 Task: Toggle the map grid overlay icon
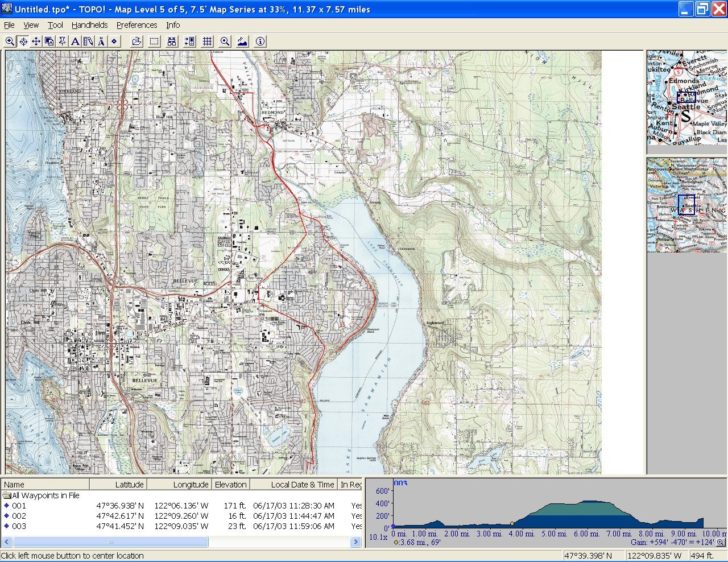pyautogui.click(x=208, y=42)
